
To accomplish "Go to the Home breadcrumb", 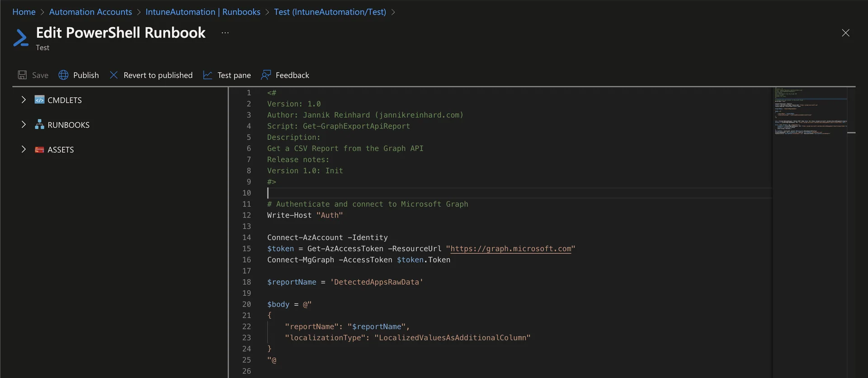I will 24,12.
